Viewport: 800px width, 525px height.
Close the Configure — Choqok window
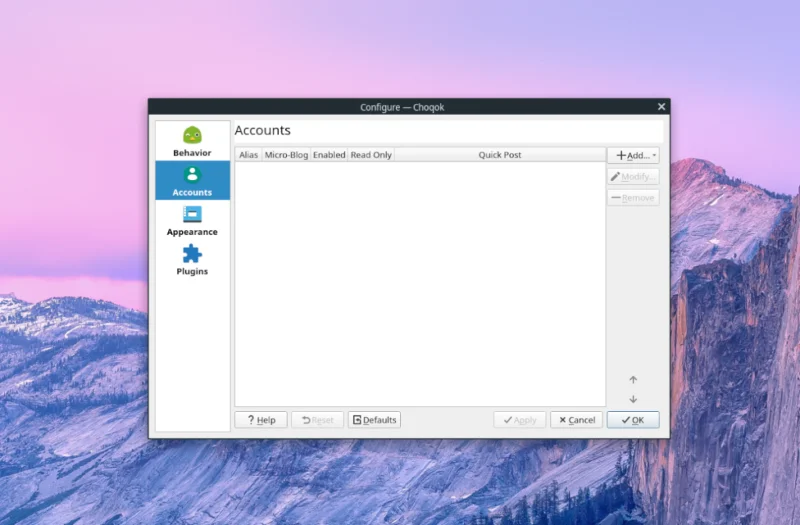pos(661,107)
